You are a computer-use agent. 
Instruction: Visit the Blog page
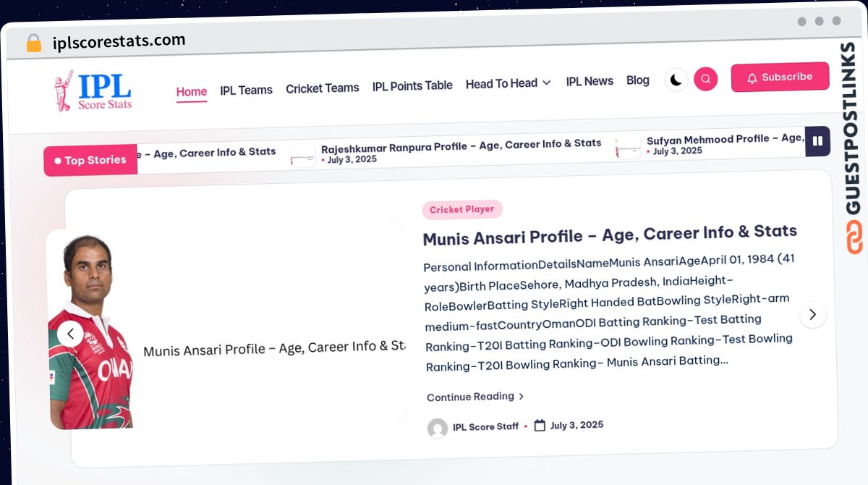(638, 80)
